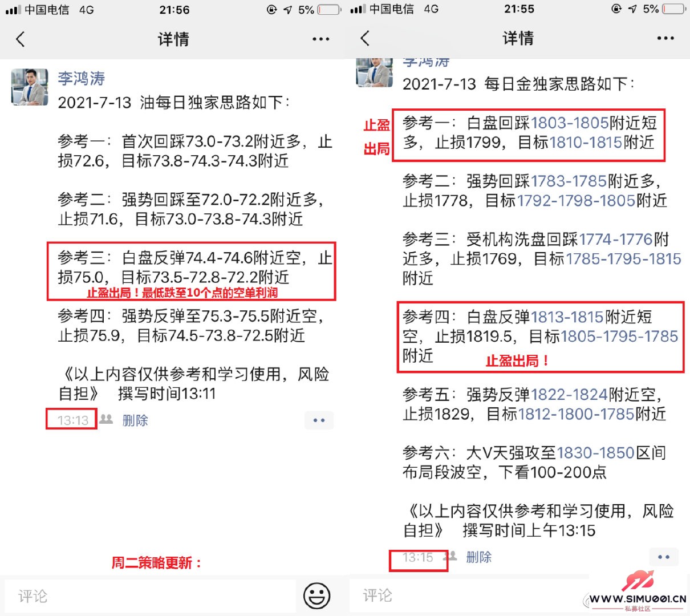Open author avatar on right post
The width and height of the screenshot is (690, 616).
[375, 72]
